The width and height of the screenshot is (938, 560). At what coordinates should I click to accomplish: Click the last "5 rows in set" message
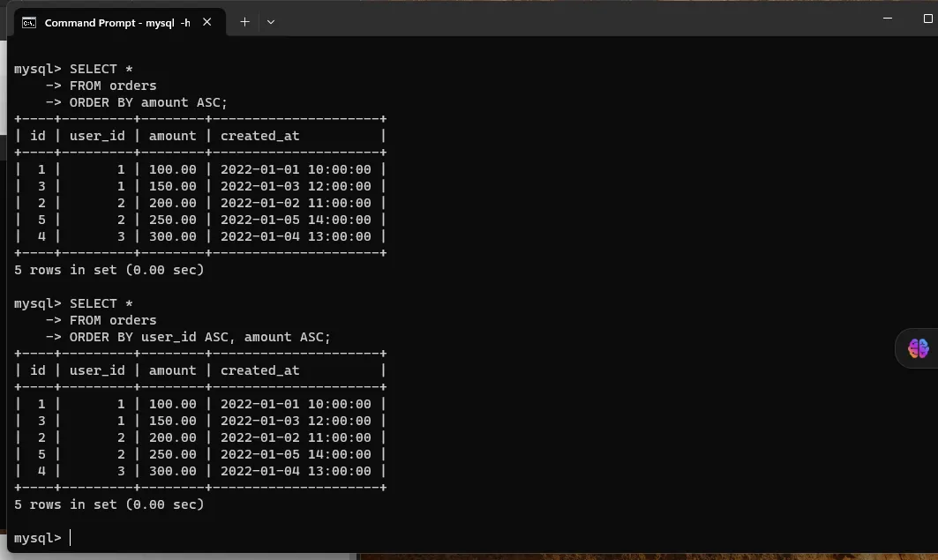pyautogui.click(x=109, y=504)
